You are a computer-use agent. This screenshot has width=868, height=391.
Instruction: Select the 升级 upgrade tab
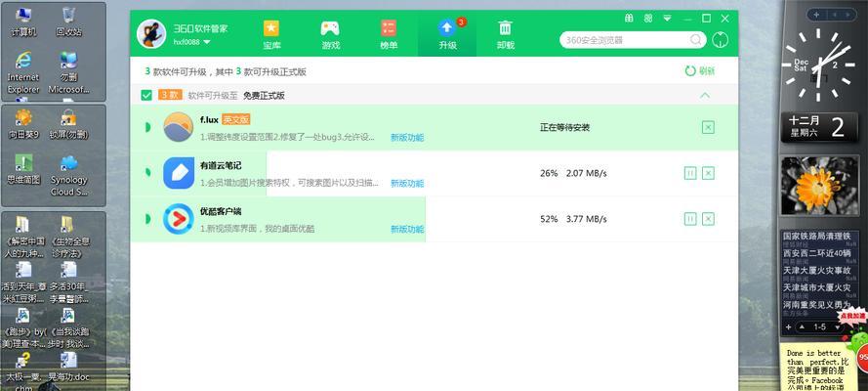tap(447, 35)
